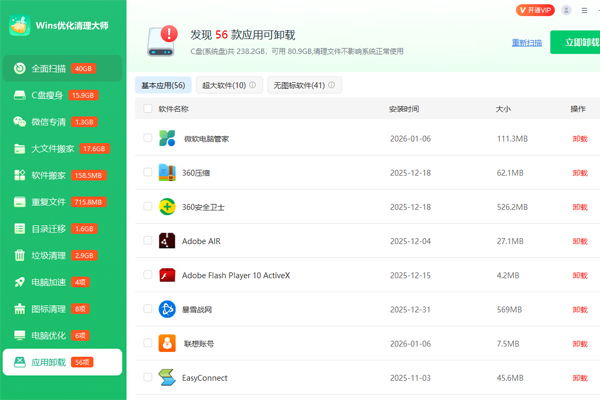Click 卸载 for 联想账号

[580, 344]
